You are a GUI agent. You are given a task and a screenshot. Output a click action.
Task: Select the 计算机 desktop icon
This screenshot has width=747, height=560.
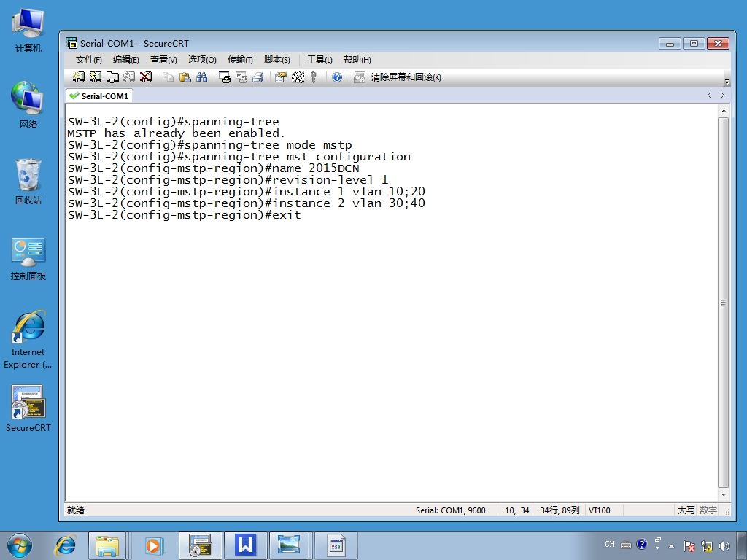click(x=28, y=31)
